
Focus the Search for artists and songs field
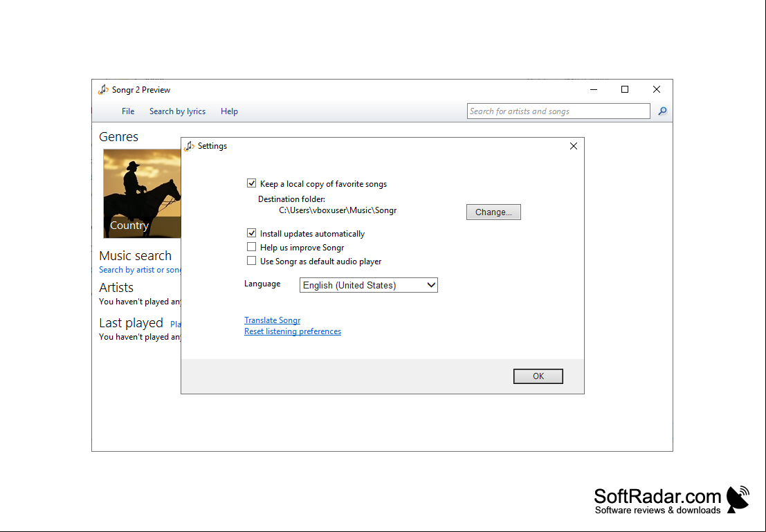tap(558, 111)
